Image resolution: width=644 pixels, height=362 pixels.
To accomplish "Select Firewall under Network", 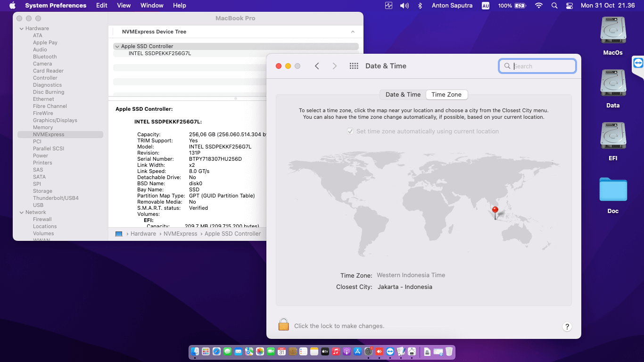I will [x=42, y=220].
